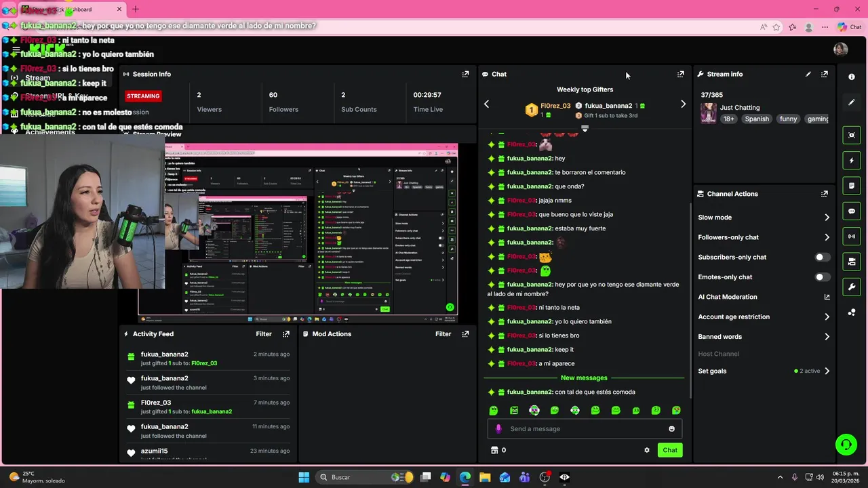Pop out the Mod Actions panel
This screenshot has height=488, width=868.
pyautogui.click(x=465, y=334)
